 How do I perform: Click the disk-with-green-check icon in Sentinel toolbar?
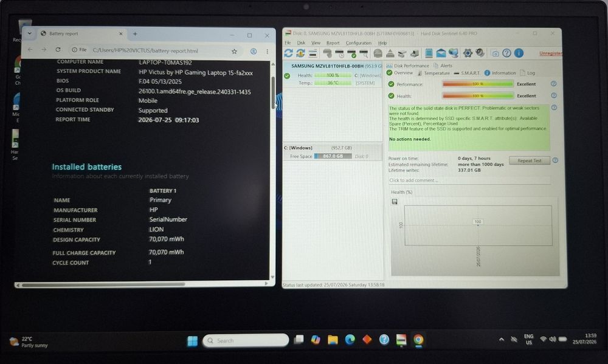pos(351,53)
